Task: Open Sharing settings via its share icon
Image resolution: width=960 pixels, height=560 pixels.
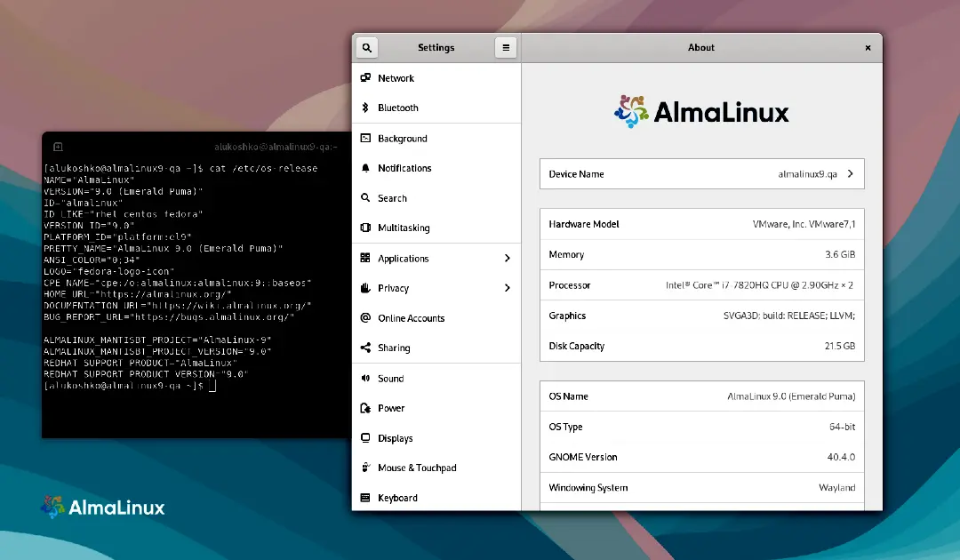Action: click(367, 348)
